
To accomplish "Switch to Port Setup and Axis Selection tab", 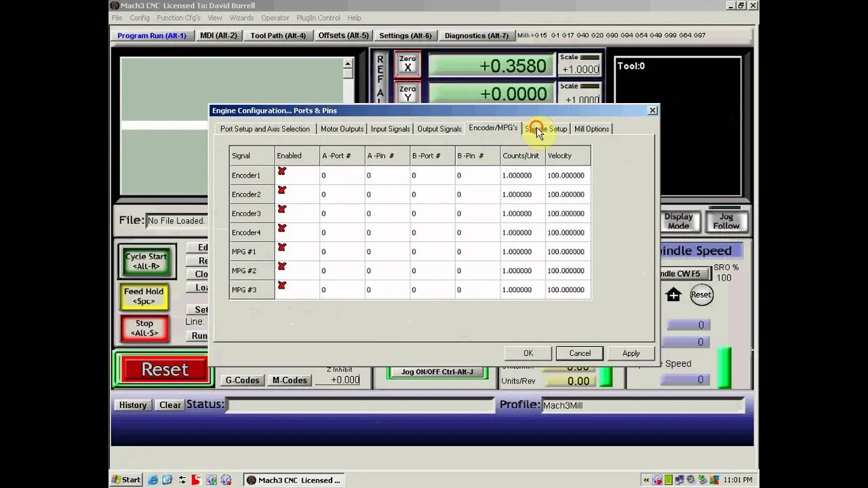I will tap(265, 129).
